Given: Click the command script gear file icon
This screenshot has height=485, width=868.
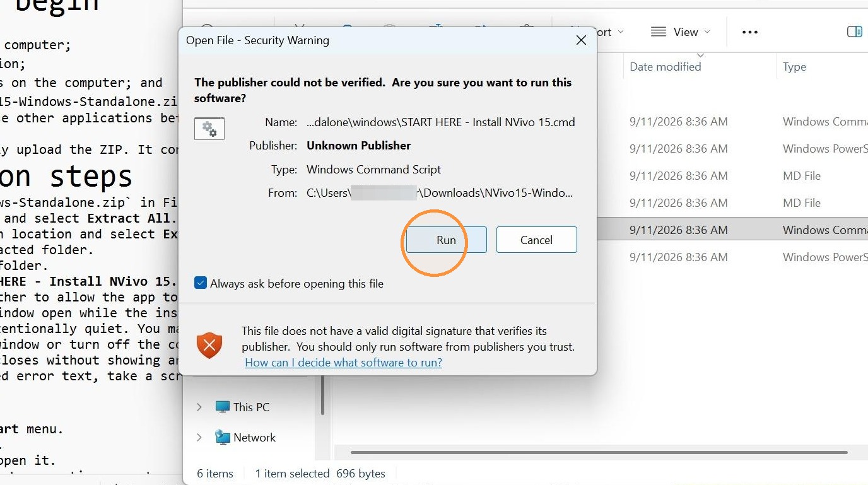Looking at the screenshot, I should point(209,129).
